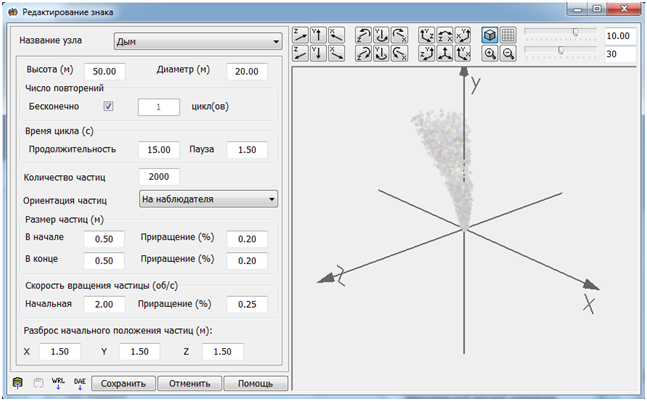
Task: Click the zoom in magnifier icon
Action: pos(490,53)
